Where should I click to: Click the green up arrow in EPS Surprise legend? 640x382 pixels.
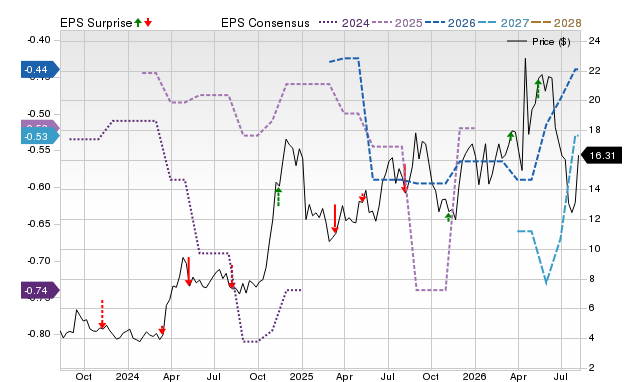pyautogui.click(x=138, y=22)
